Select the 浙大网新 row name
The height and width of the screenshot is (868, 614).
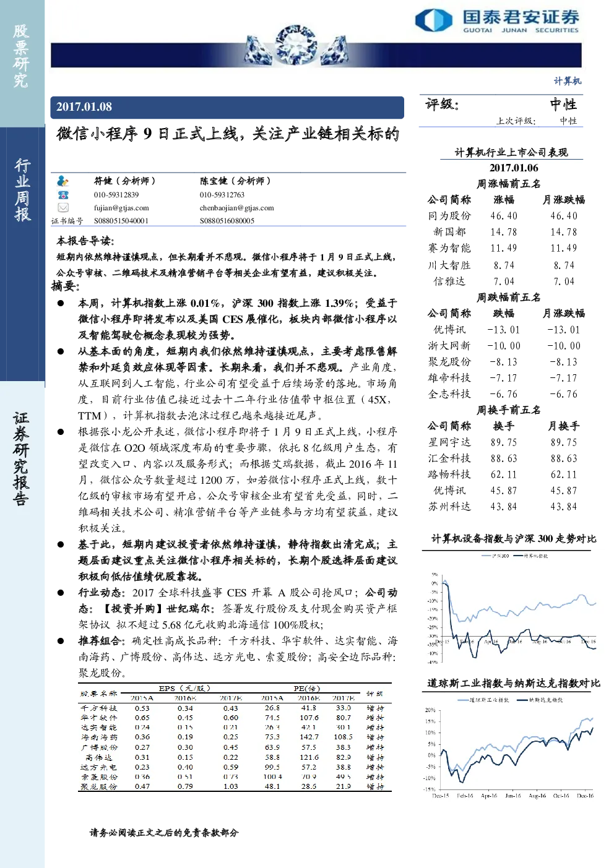point(449,346)
